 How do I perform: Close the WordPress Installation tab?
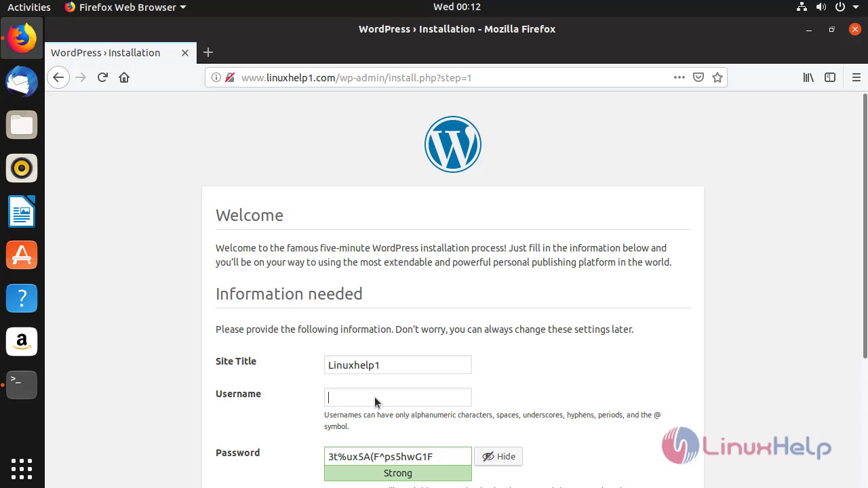(184, 53)
